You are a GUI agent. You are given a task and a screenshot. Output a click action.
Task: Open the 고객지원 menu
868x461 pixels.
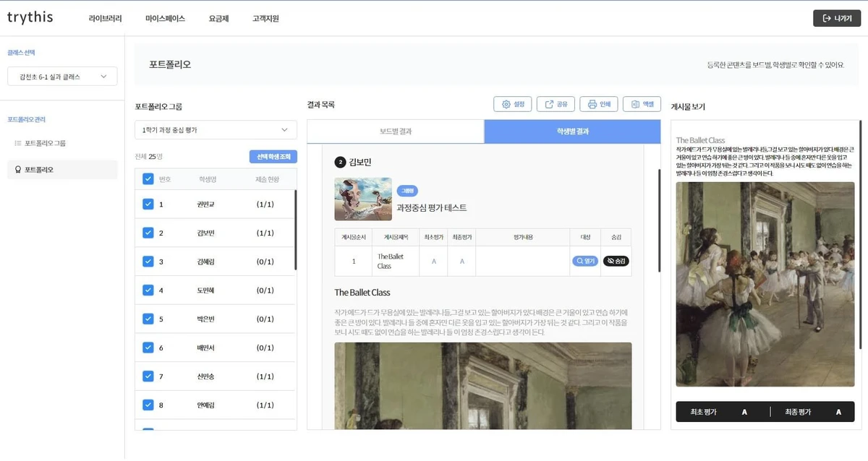click(x=265, y=19)
